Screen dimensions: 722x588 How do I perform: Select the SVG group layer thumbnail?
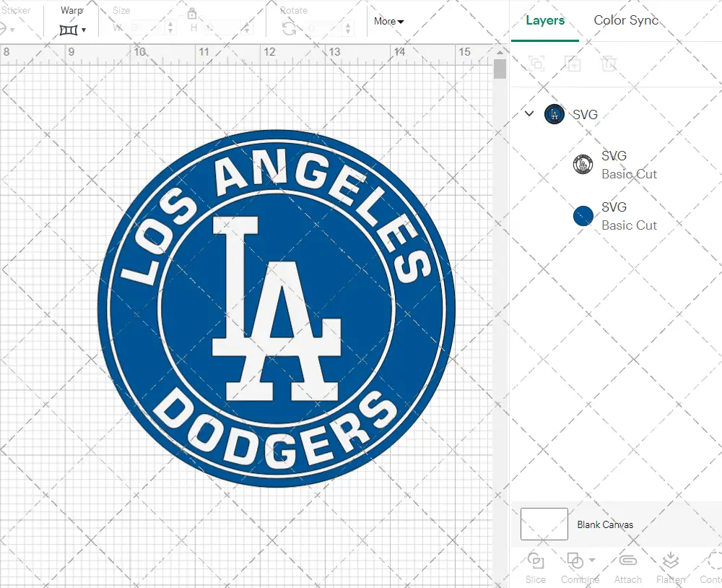point(554,113)
